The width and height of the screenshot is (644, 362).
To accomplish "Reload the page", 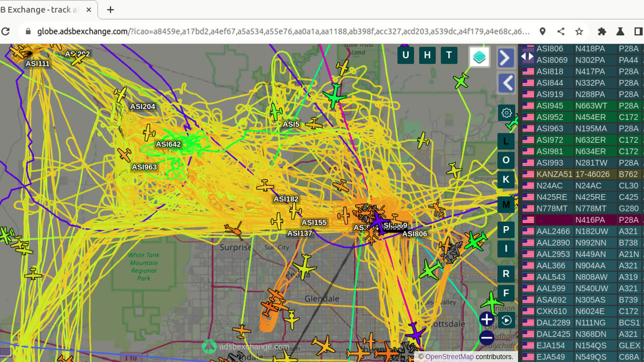I will click(6, 31).
